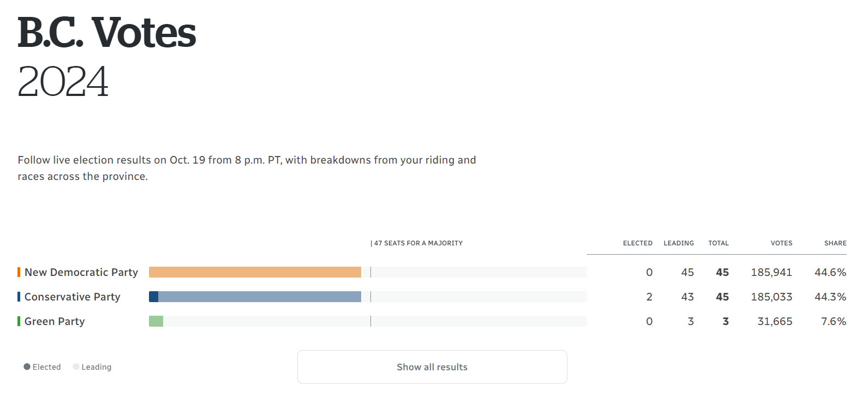
Task: Click the blue marker beside Conservative Party
Action: point(19,297)
